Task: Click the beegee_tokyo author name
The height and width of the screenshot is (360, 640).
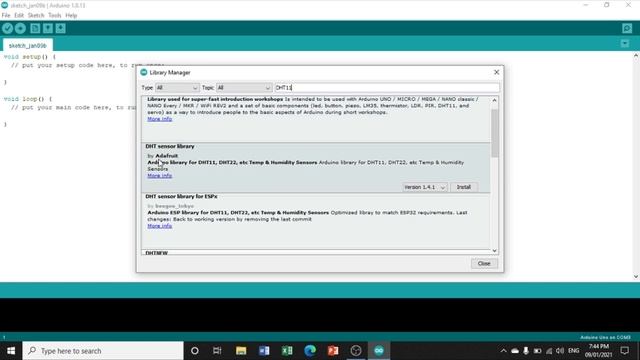Action: pos(174,206)
